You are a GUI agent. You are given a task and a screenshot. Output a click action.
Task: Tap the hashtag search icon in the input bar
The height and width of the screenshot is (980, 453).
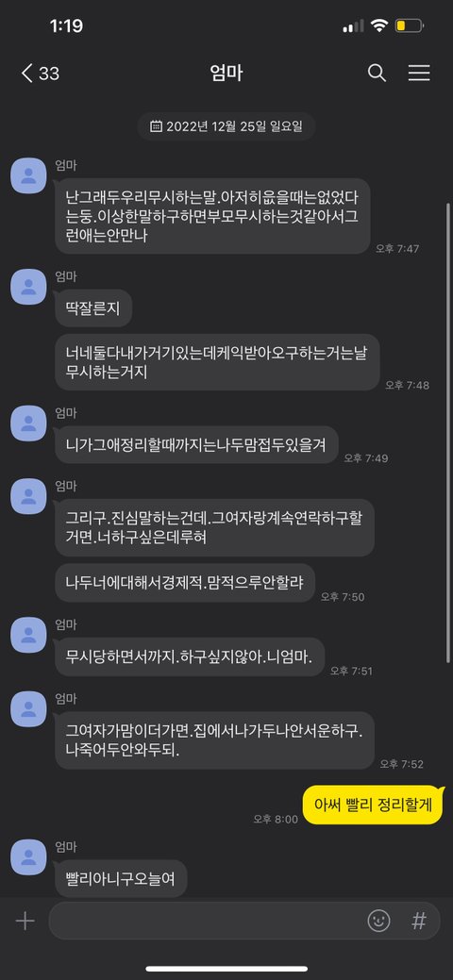click(x=419, y=921)
